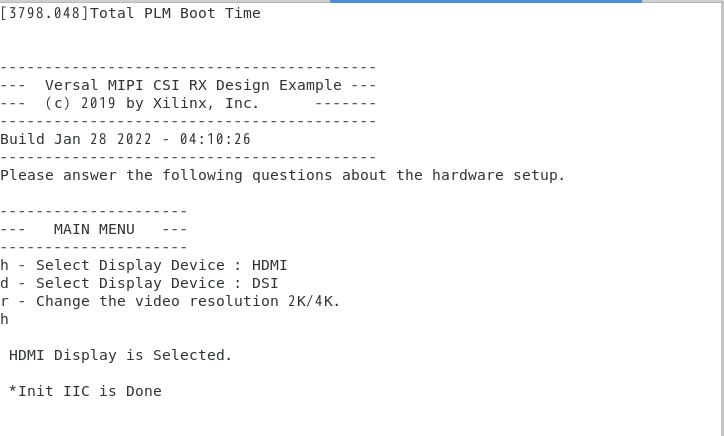Click the word 'HDMI' in the menu option
Viewport: 724px width, 436px height.
[269, 266]
